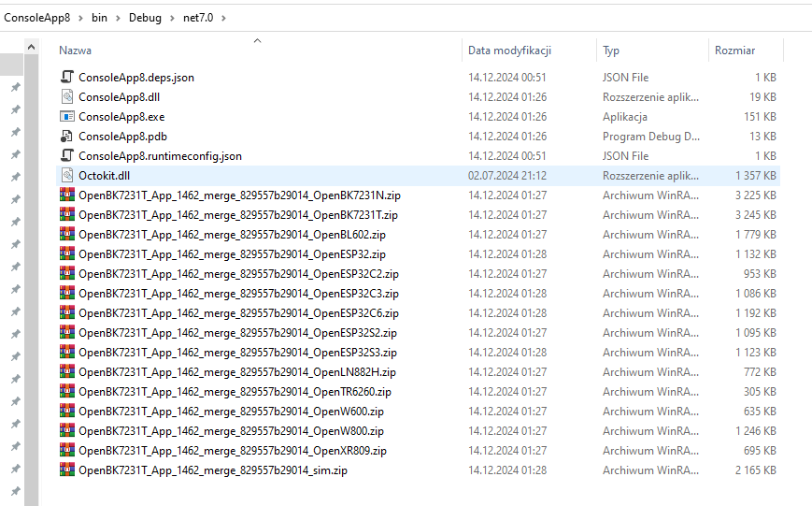Select the file name ending OpenESP32S3.zip
This screenshot has height=506, width=812.
(237, 353)
